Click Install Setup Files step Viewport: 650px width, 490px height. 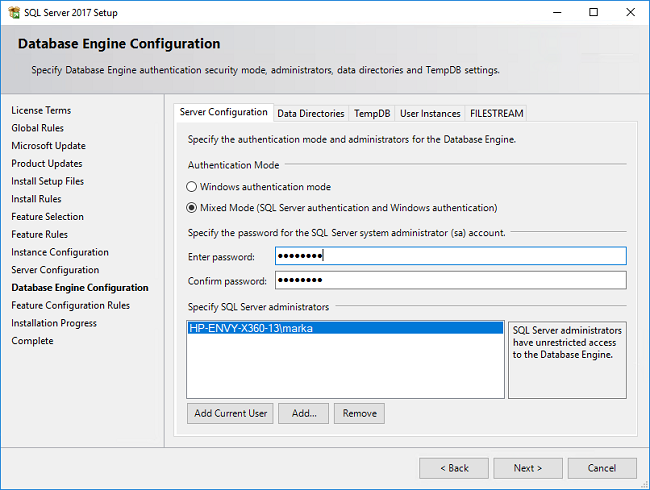pyautogui.click(x=48, y=181)
